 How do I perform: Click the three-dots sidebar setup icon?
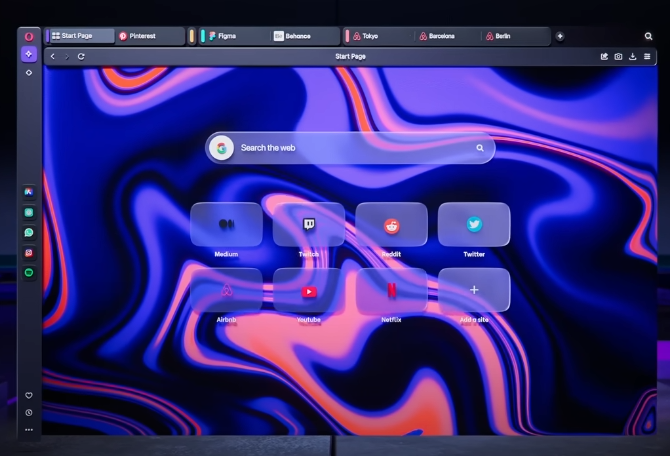[x=29, y=430]
